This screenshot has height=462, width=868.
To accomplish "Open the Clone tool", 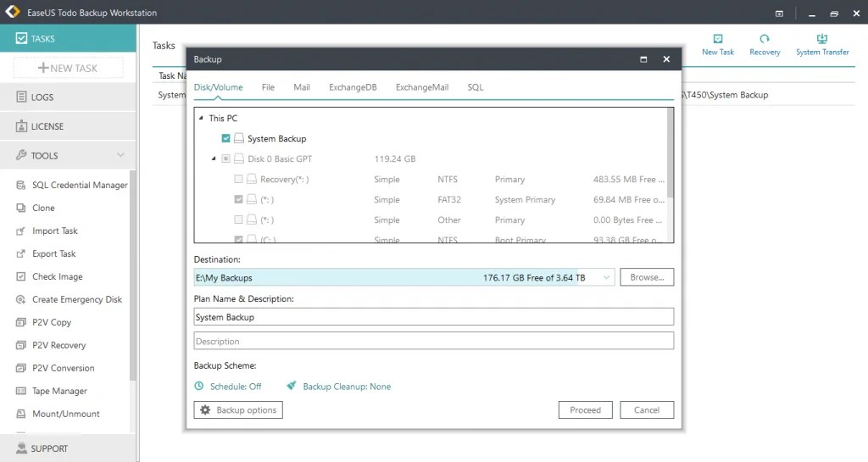I will point(36,208).
